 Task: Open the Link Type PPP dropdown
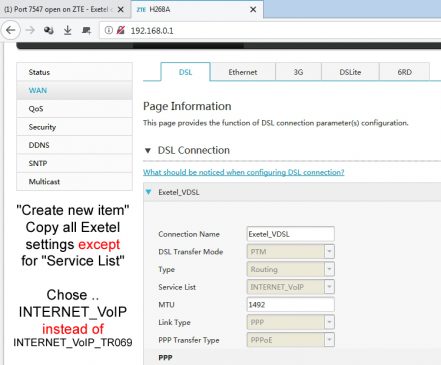(x=290, y=322)
